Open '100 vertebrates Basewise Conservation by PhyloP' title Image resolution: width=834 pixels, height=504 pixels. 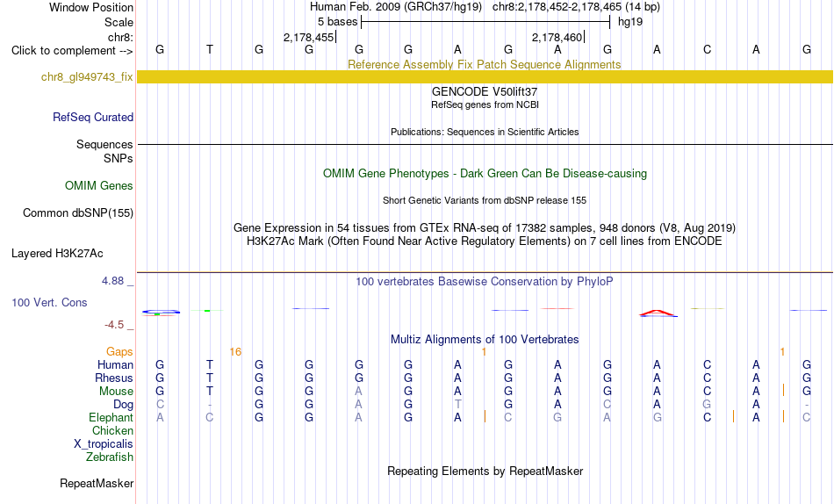485,282
